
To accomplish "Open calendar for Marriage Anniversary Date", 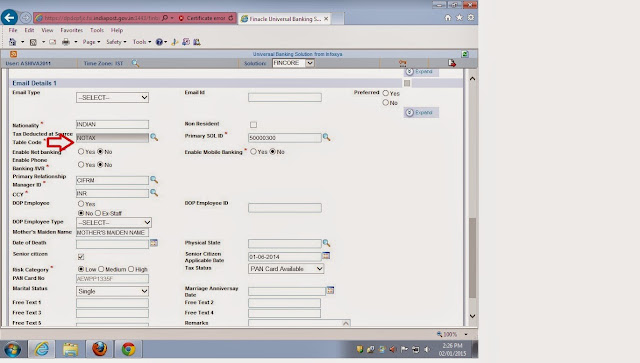I will click(330, 290).
